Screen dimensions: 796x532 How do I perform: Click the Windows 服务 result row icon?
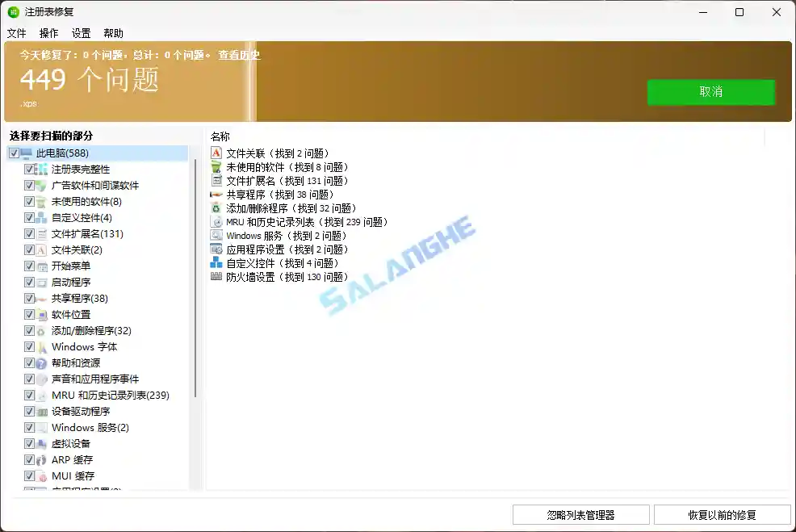point(216,236)
